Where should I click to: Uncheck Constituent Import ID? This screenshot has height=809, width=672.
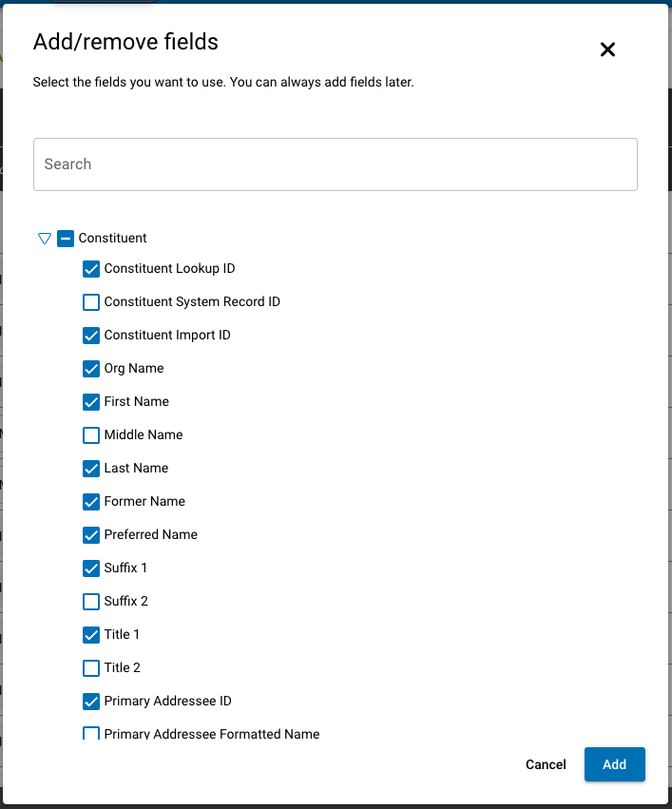pyautogui.click(x=91, y=336)
